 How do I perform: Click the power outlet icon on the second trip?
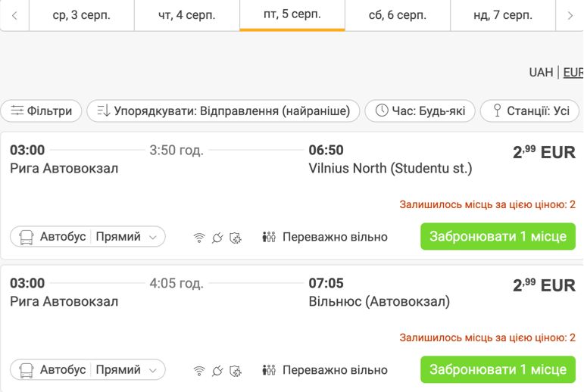click(217, 370)
